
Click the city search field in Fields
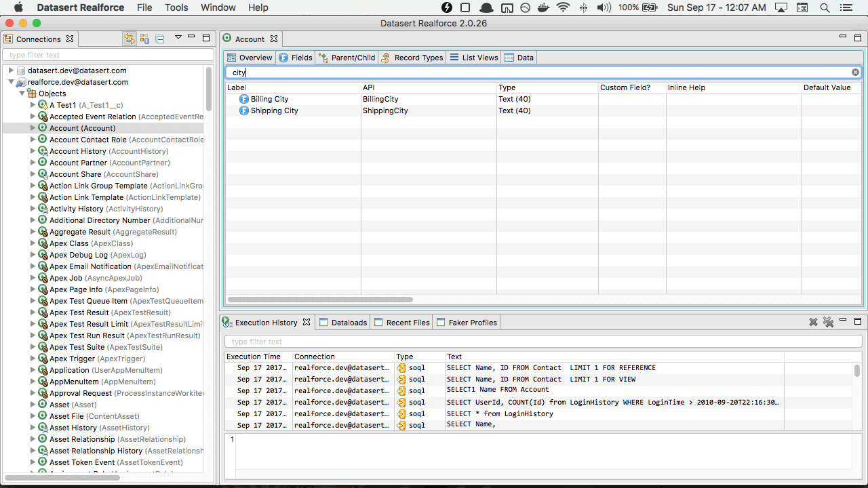pos(544,72)
